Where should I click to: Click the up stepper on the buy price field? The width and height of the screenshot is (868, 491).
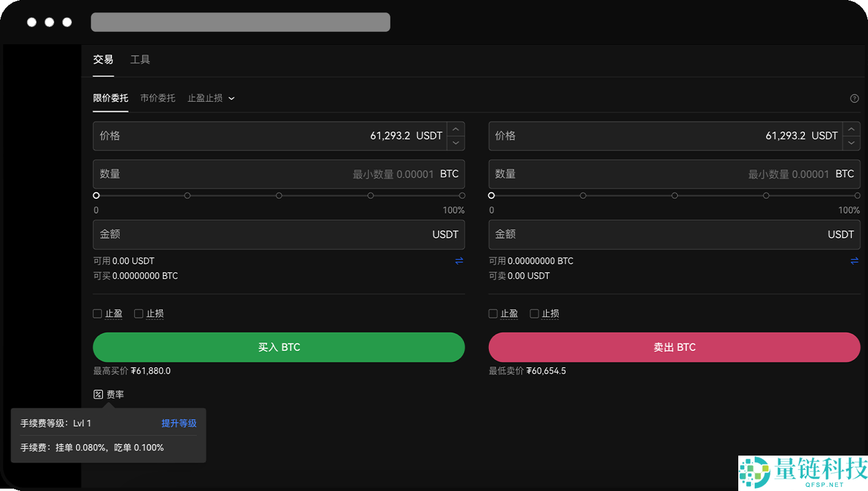click(456, 129)
